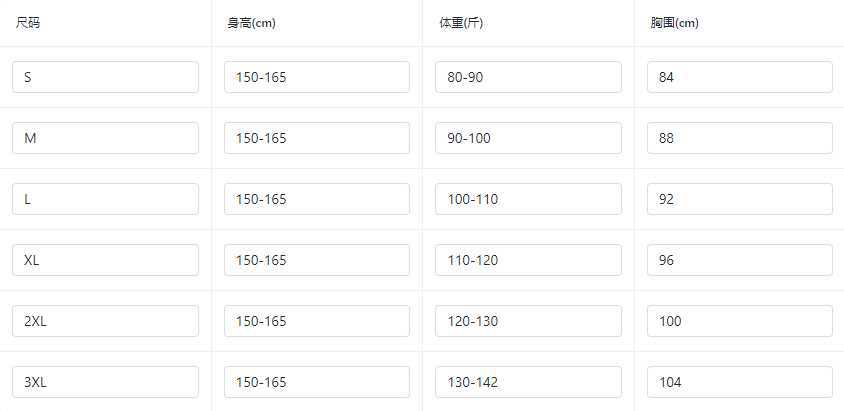Edit the weight input showing 90-100

click(x=528, y=138)
